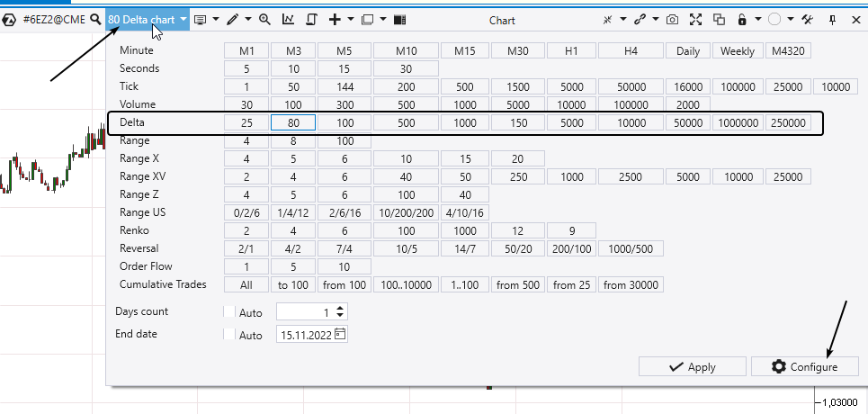Viewport: 868px width, 414px height.
Task: Expand the lock icon dropdown arrow
Action: [758, 19]
